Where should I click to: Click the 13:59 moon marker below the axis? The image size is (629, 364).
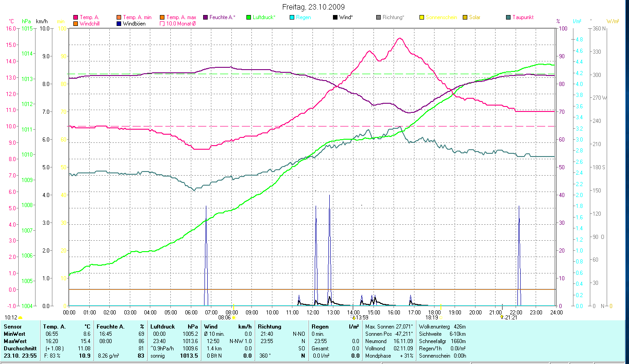pos(354,318)
